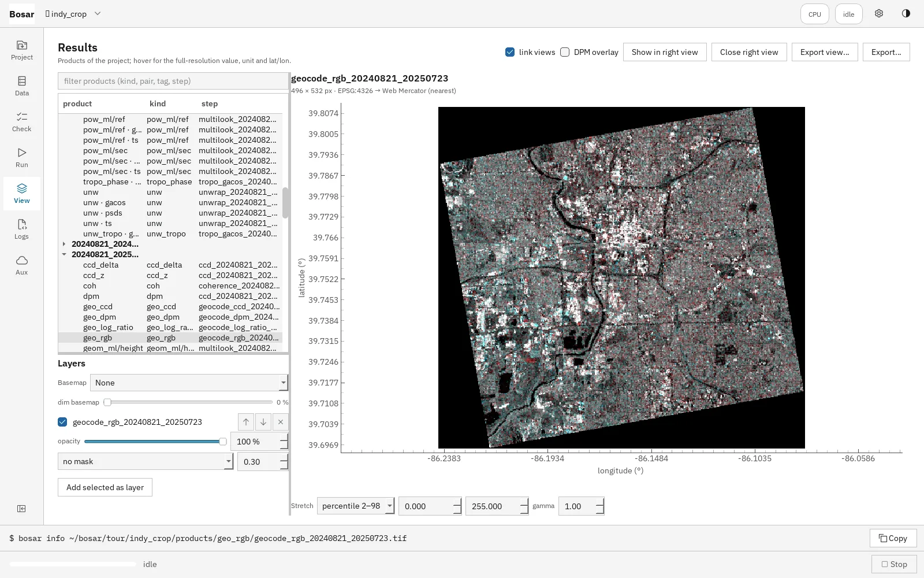Expand the 20240821_2024... tree group

(x=64, y=244)
